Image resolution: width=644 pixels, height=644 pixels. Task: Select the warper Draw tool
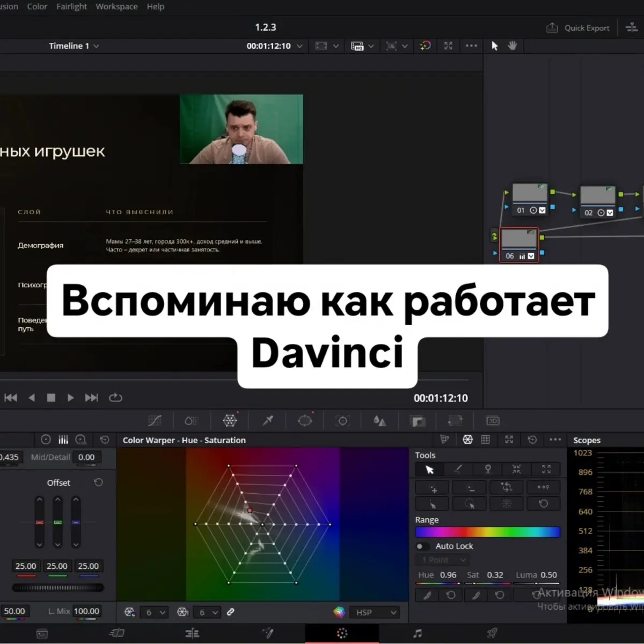click(x=458, y=470)
